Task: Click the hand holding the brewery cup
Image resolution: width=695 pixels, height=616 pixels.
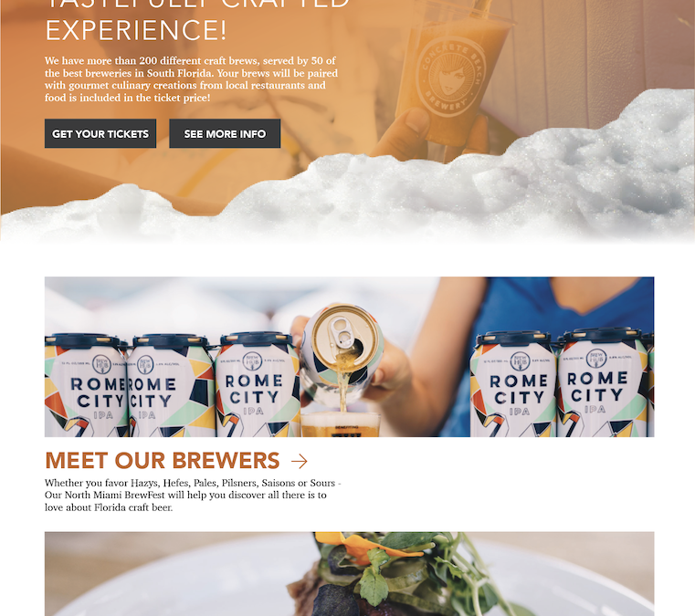Action: 432,135
